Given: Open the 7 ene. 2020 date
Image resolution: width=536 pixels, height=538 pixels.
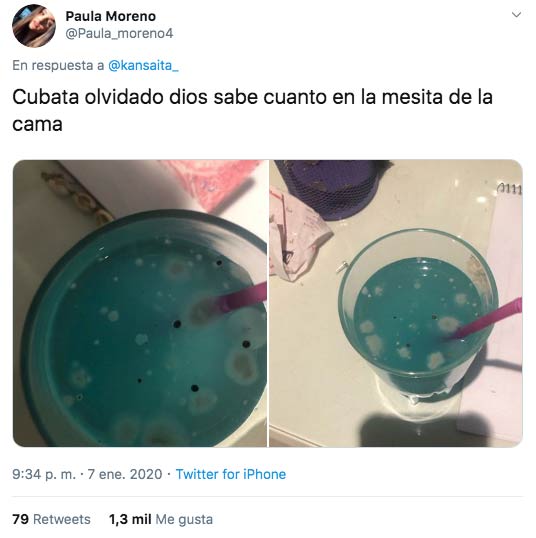Looking at the screenshot, I should pyautogui.click(x=125, y=474).
